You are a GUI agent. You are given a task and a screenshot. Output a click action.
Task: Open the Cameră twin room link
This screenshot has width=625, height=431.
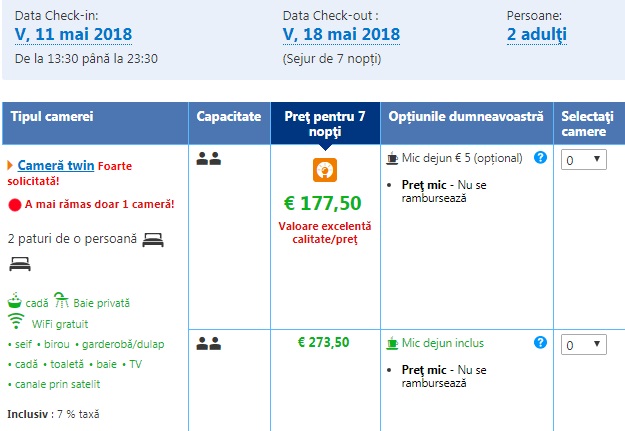56,165
